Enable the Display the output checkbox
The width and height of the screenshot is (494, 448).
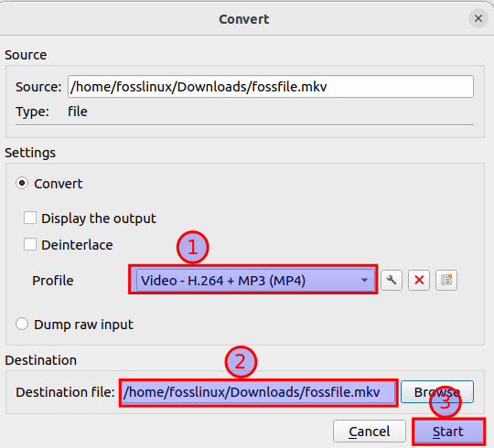tap(30, 218)
